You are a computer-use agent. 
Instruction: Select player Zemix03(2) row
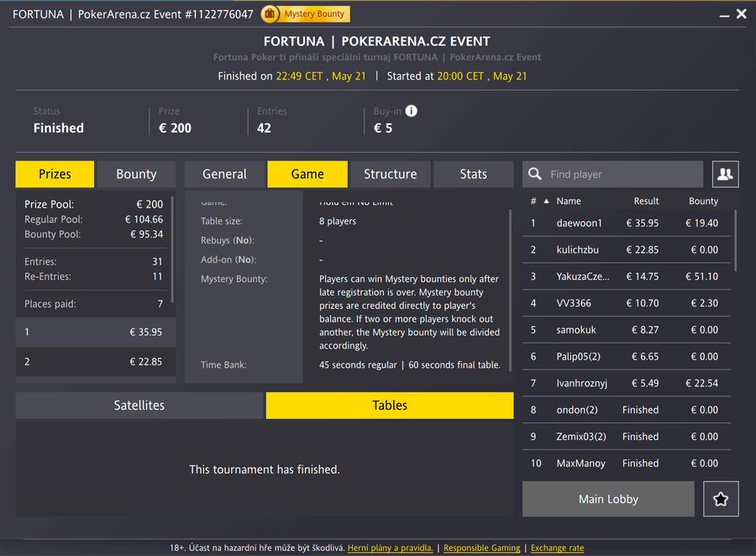(627, 437)
